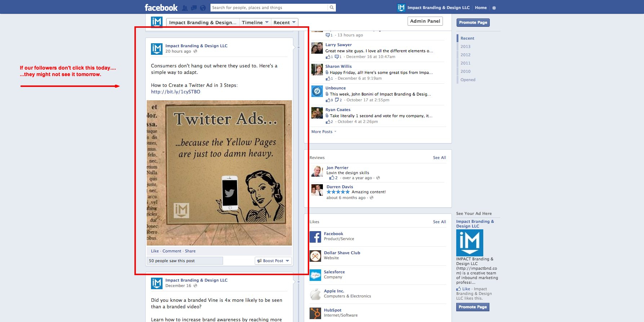This screenshot has width=644, height=322.
Task: Focus the search for people, places field
Action: (269, 8)
